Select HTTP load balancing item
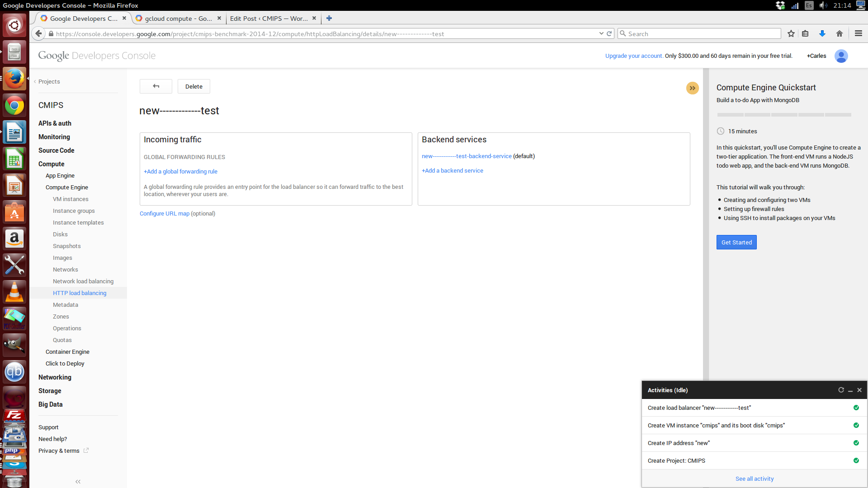 [80, 293]
